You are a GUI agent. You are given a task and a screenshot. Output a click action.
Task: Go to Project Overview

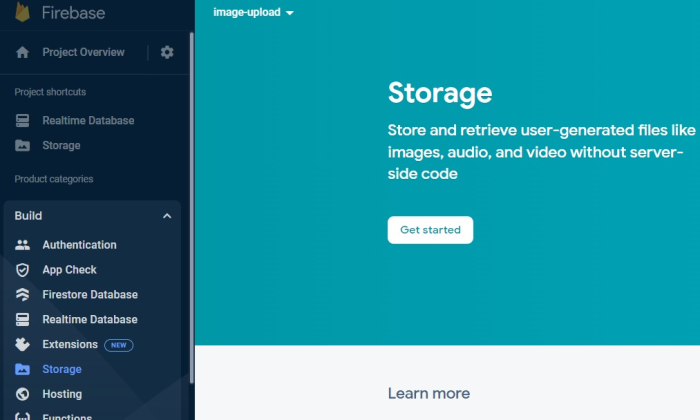pos(83,52)
